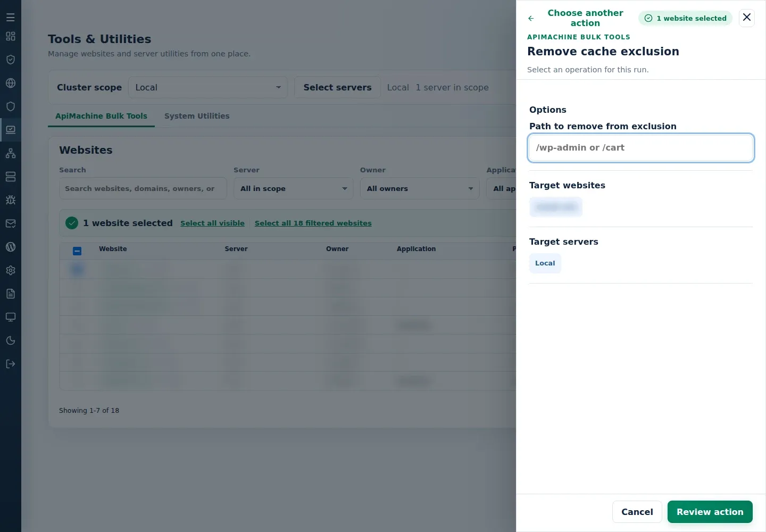Open the tools laptop-check icon in sidebar
Image resolution: width=766 pixels, height=532 pixels.
(11, 130)
